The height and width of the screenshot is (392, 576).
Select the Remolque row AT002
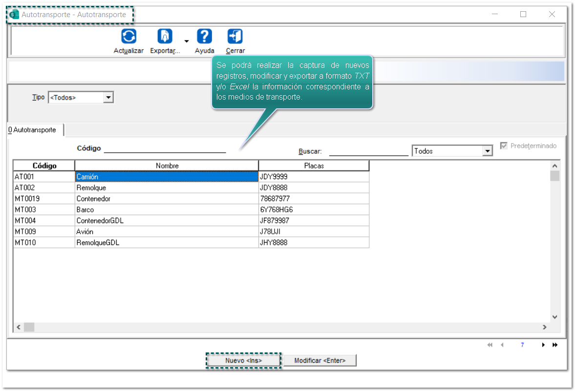(x=91, y=188)
